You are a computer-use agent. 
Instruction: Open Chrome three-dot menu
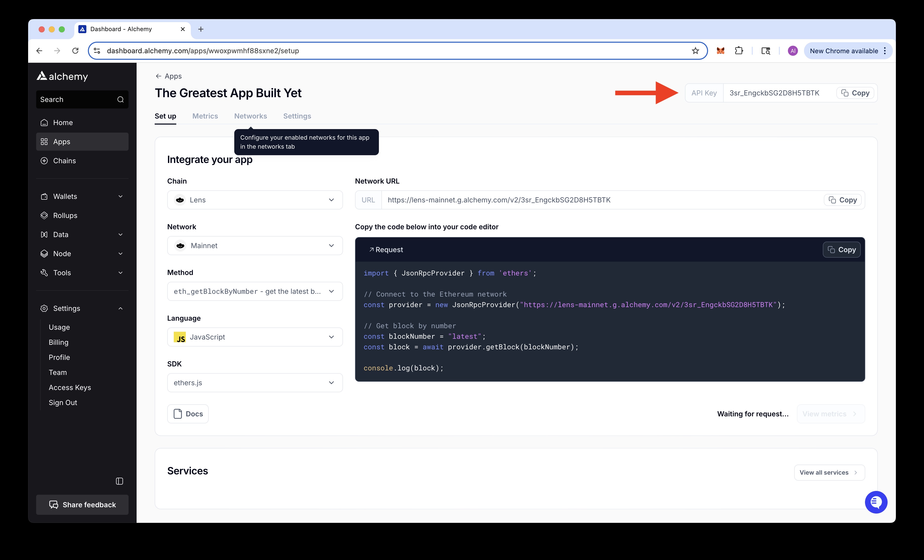[885, 51]
